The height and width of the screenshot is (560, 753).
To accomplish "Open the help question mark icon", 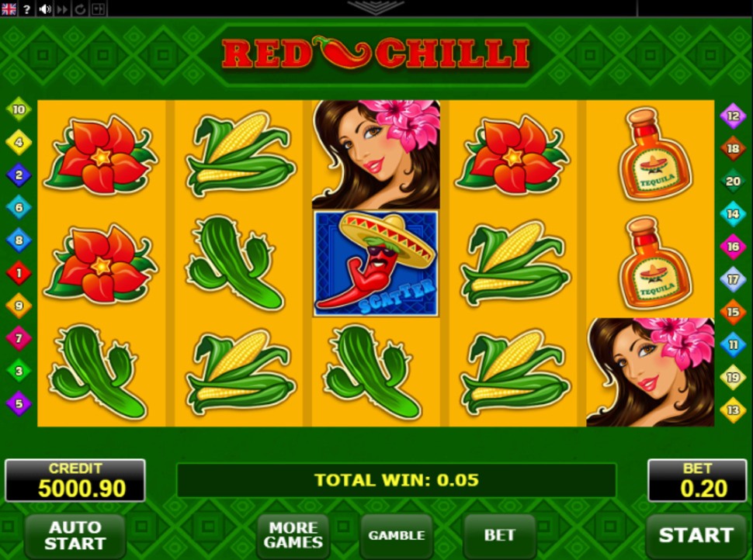I will point(27,9).
